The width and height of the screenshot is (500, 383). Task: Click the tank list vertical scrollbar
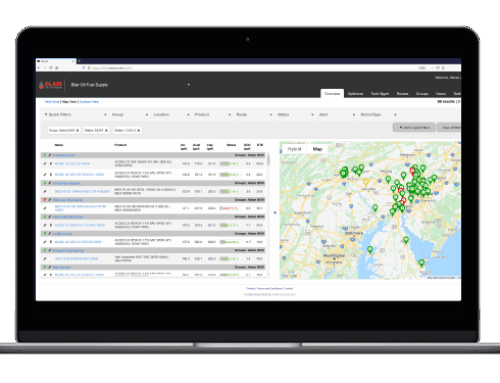pyautogui.click(x=268, y=160)
